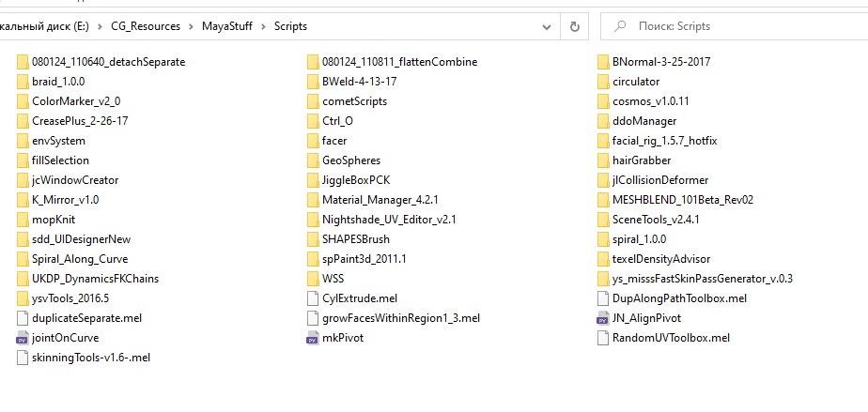Viewport: 868px width, 412px height.
Task: Open address bar history dropdown arrow
Action: [x=547, y=26]
